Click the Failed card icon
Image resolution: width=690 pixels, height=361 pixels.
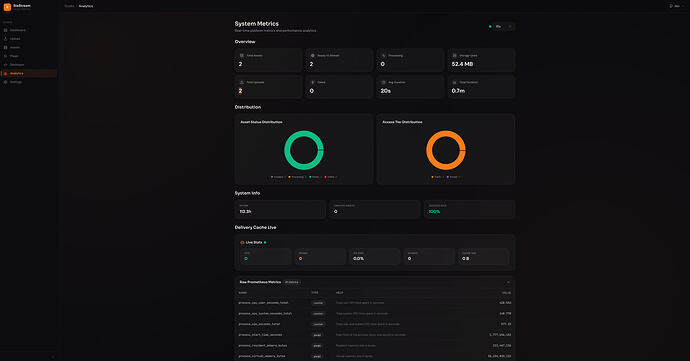coord(312,82)
